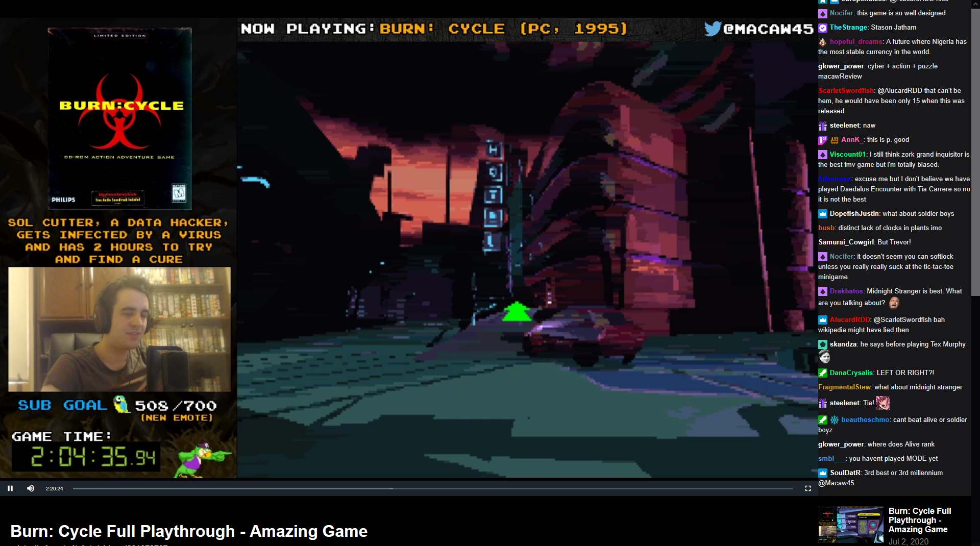980x546 pixels.
Task: Enter fullscreen mode in the video player
Action: pyautogui.click(x=808, y=488)
